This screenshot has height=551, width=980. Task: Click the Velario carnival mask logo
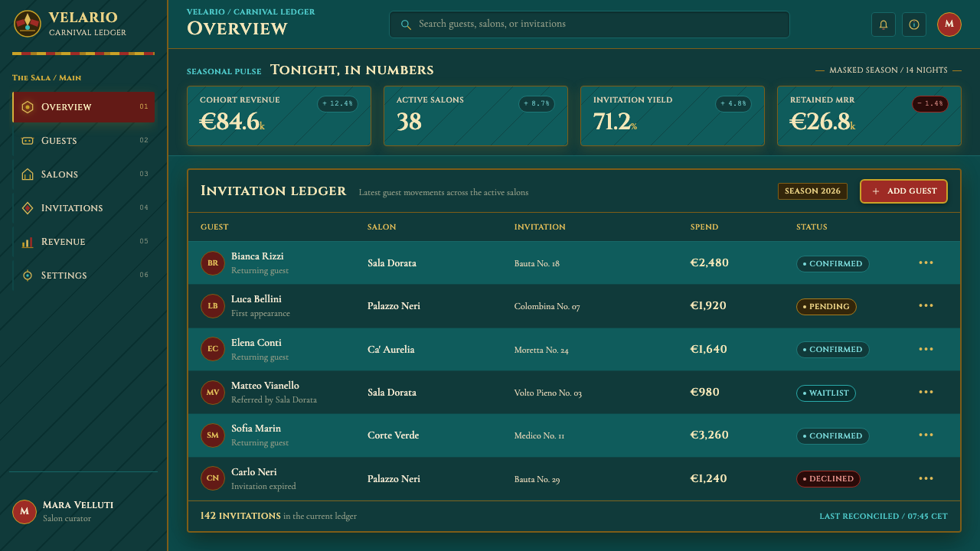(28, 24)
